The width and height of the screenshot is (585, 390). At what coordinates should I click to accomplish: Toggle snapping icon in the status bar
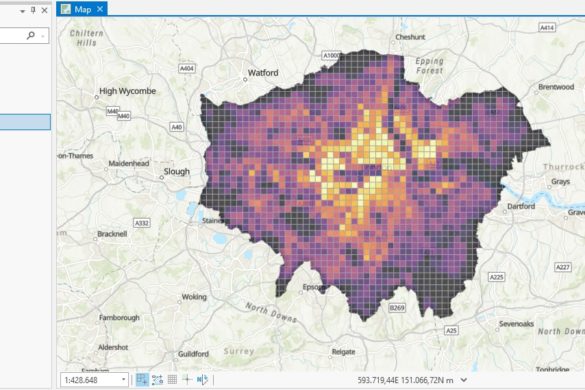(x=142, y=380)
